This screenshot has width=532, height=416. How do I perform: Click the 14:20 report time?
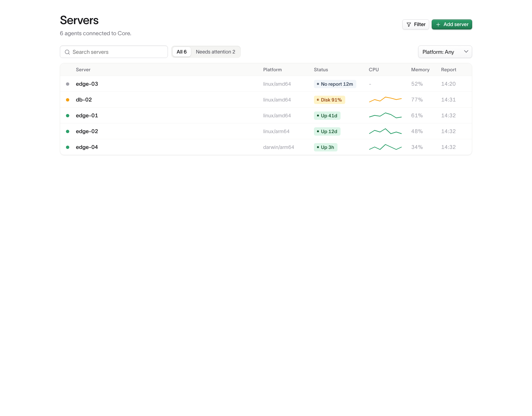pyautogui.click(x=448, y=84)
